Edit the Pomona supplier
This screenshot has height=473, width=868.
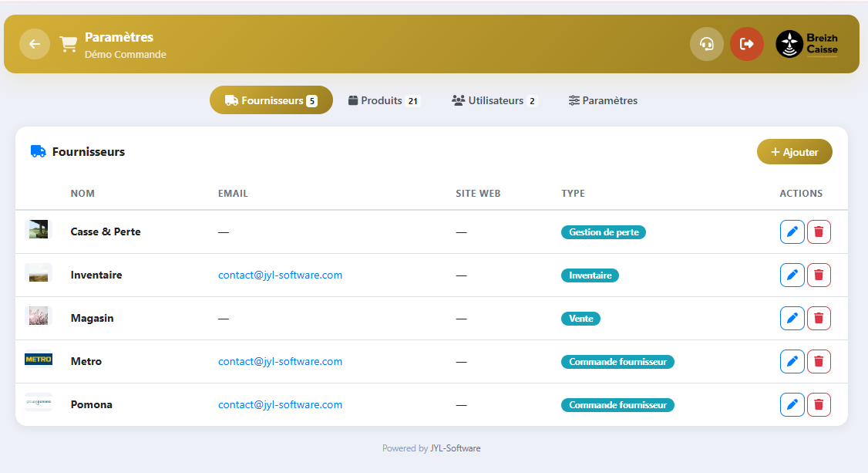point(792,404)
